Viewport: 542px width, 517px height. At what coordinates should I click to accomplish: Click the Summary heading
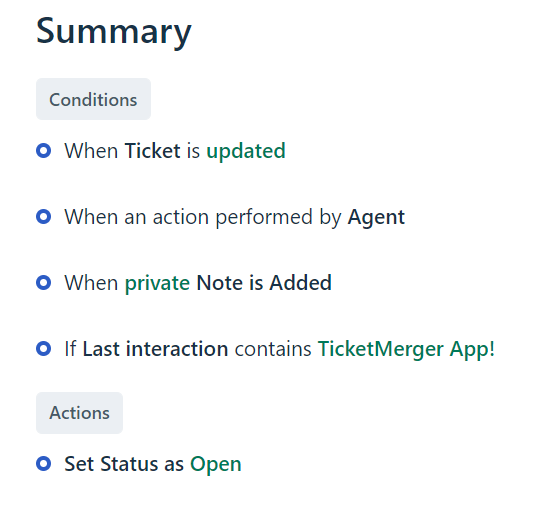114,32
